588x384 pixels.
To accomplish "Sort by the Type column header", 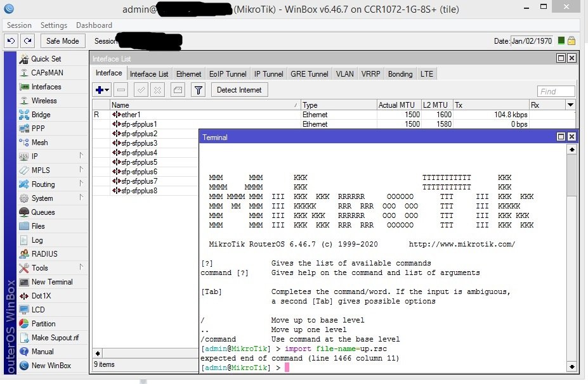I will pos(338,105).
